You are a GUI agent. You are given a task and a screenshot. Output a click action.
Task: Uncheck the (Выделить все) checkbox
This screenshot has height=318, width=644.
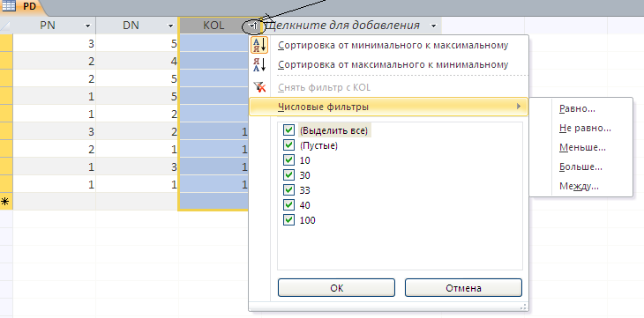click(288, 130)
